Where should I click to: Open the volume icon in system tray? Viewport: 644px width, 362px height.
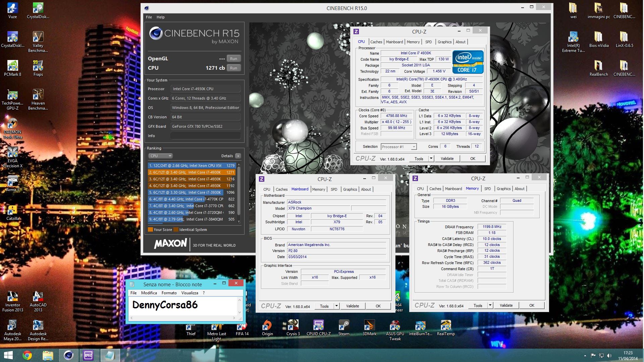(609, 356)
